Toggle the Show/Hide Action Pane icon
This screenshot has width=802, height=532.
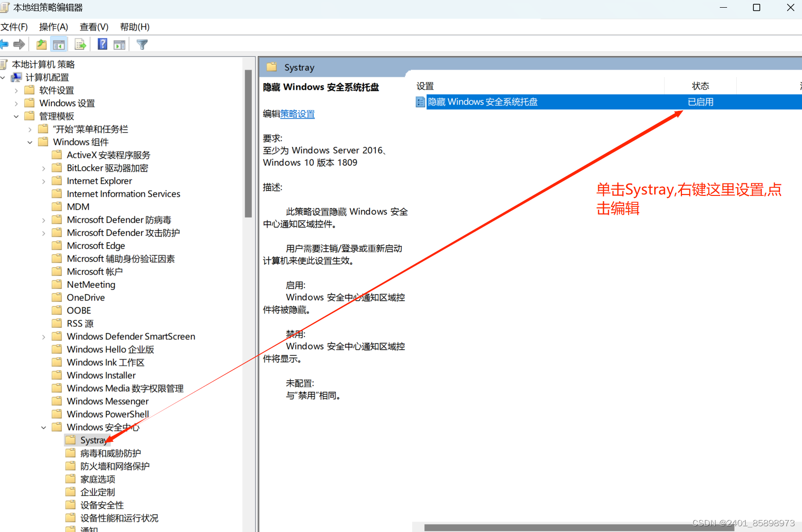(x=120, y=45)
